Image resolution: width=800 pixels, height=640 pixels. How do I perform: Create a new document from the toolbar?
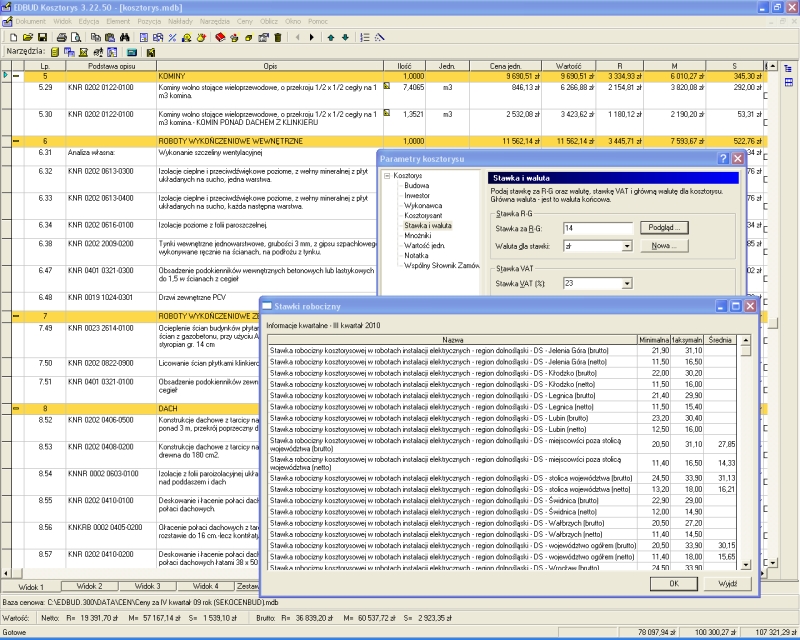[14, 37]
